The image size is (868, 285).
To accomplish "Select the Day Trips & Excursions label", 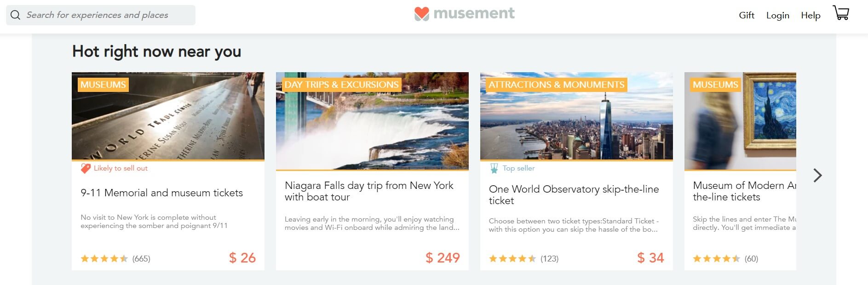I will pos(341,85).
